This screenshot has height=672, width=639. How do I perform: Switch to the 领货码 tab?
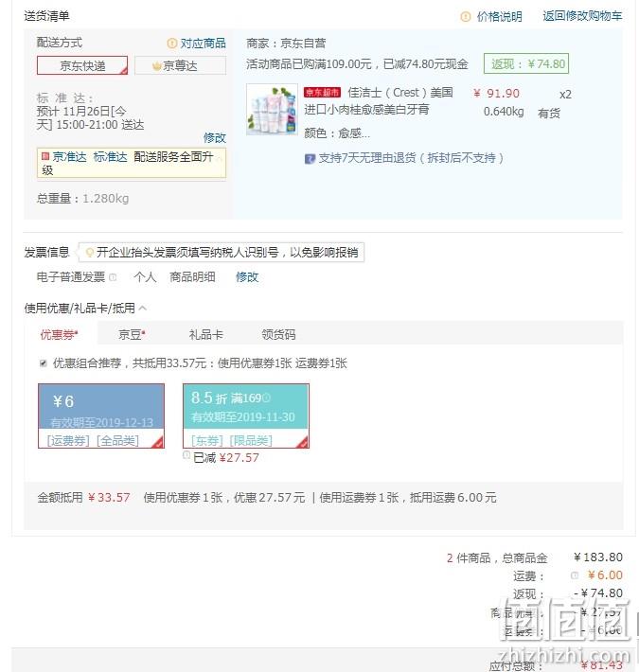(278, 334)
